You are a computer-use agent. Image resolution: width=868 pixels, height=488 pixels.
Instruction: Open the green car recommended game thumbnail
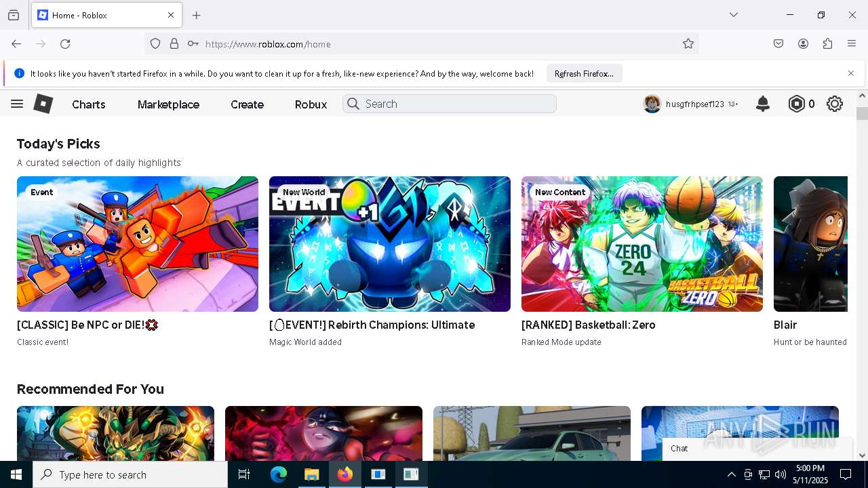click(532, 433)
